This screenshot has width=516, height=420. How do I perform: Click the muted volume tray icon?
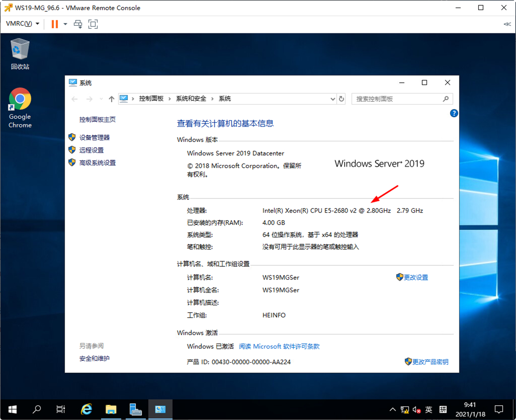point(416,410)
